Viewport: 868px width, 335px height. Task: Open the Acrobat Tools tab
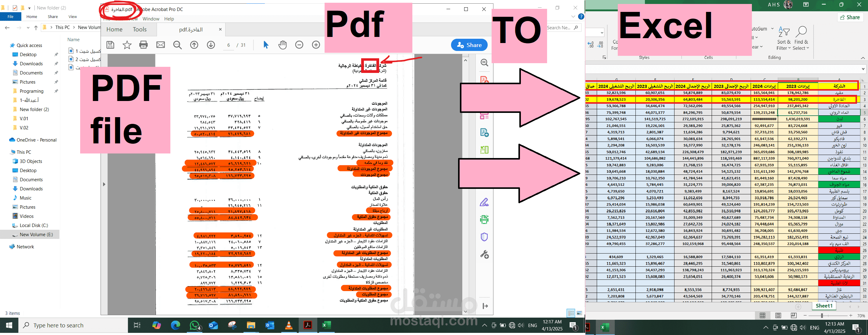140,29
